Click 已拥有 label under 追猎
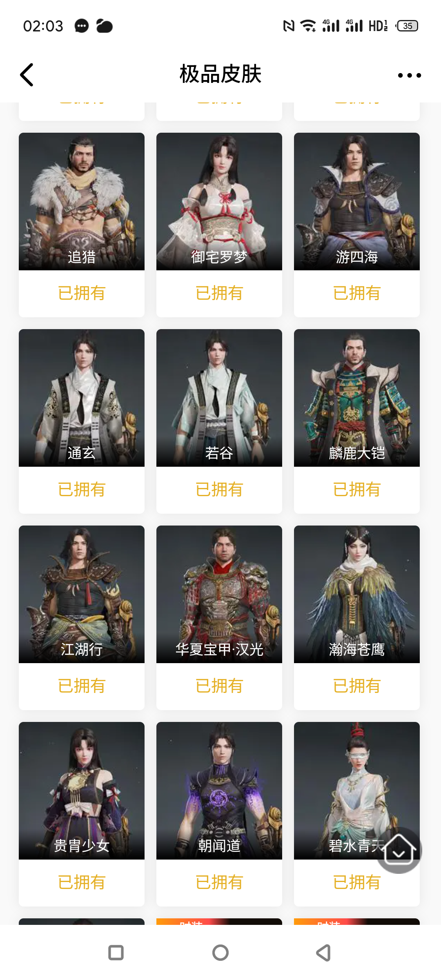Screen dimensions: 441x980 click(82, 293)
